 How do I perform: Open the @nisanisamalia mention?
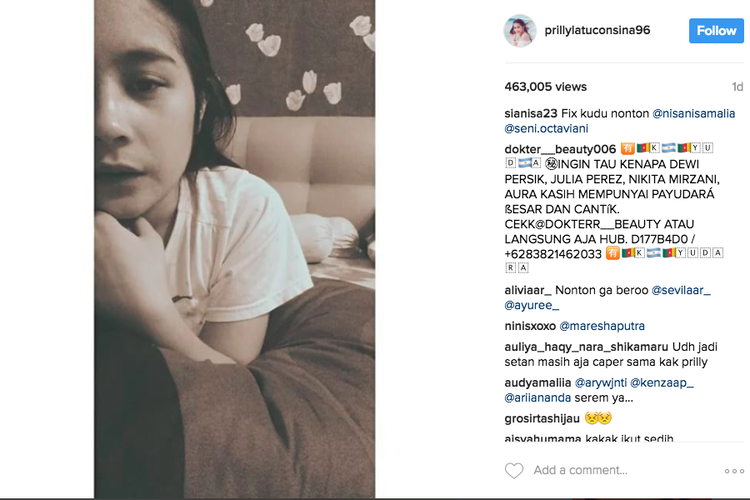(694, 113)
